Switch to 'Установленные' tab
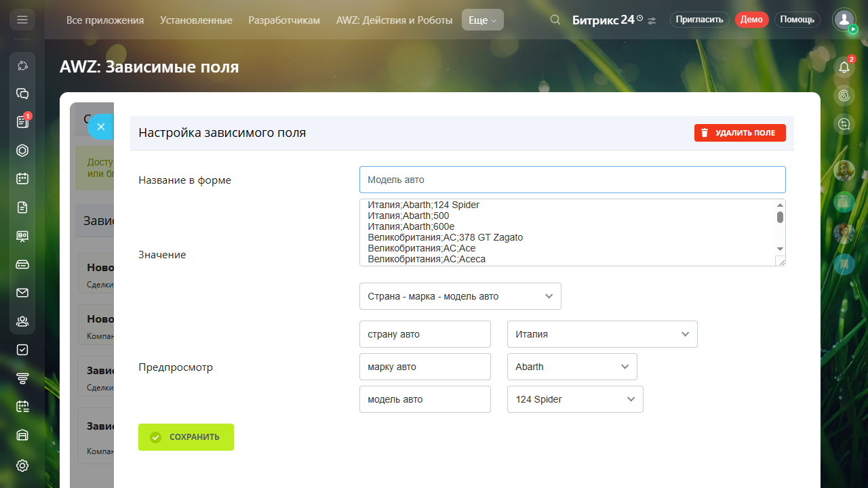This screenshot has height=488, width=868. point(196,20)
